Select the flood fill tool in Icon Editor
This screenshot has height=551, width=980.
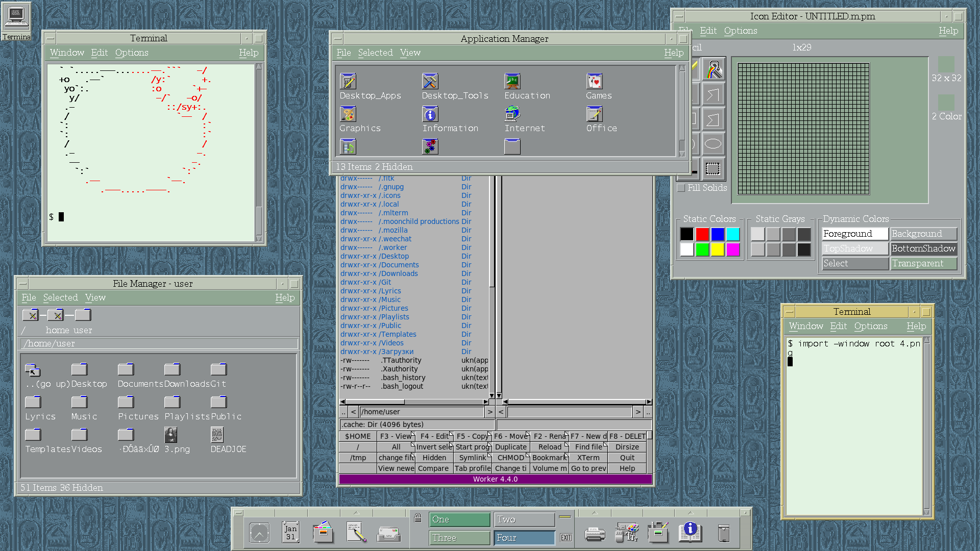(x=713, y=70)
